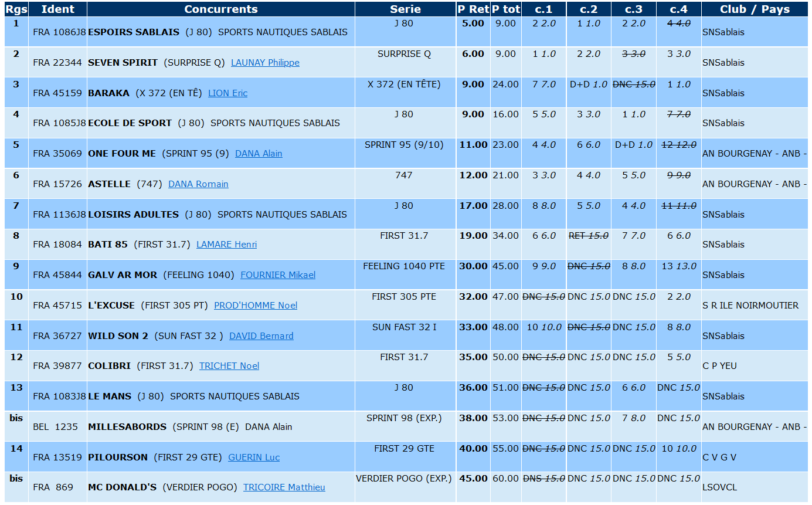This screenshot has width=812, height=505.
Task: Click club LSOVCL
Action: [x=720, y=487]
